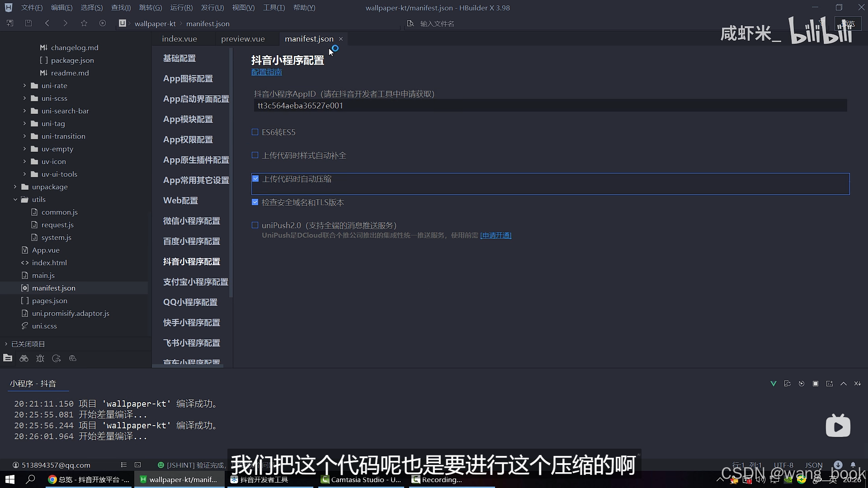This screenshot has width=868, height=488.
Task: Expand the uni-search-bar folder
Action: pos(24,111)
